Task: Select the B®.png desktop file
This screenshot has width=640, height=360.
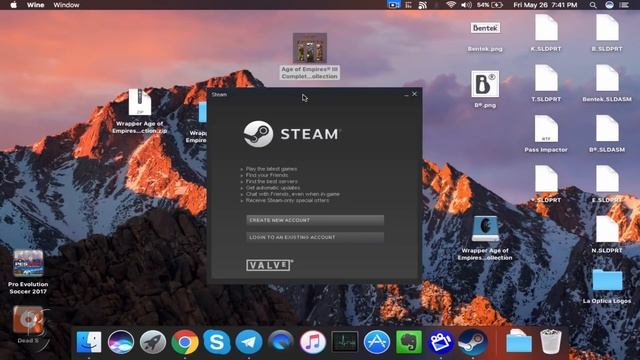Action: (x=485, y=89)
